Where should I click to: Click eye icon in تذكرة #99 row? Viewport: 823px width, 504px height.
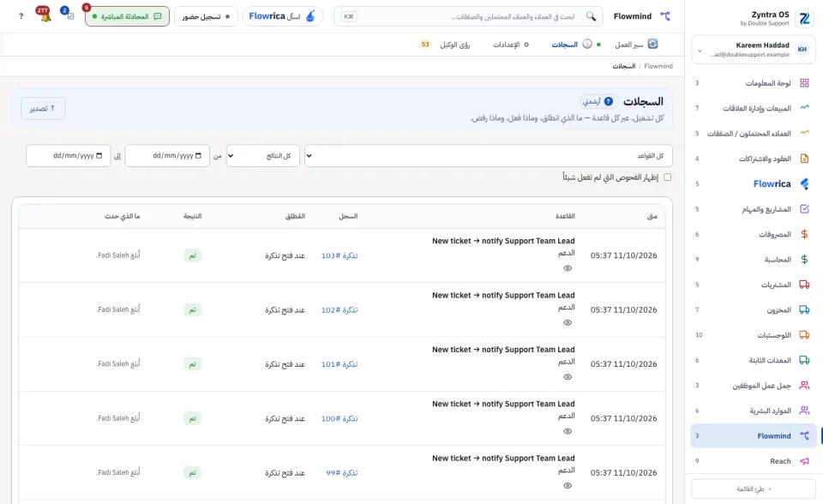point(568,486)
